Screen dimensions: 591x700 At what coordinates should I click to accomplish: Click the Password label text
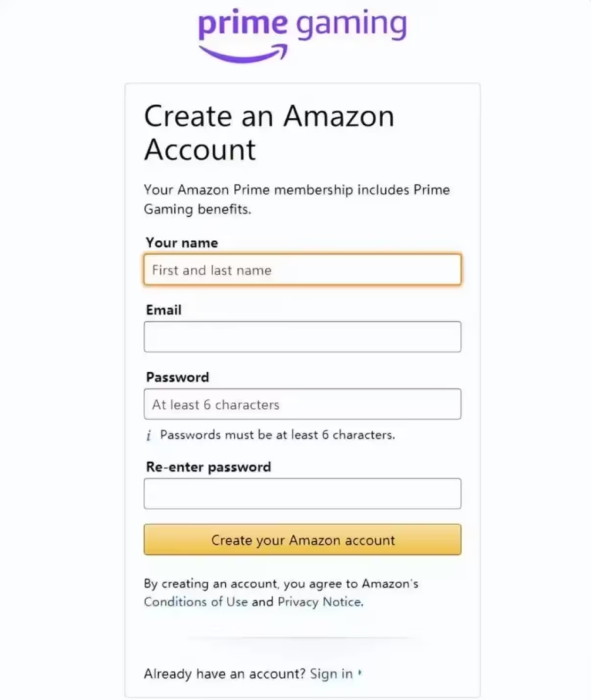[x=177, y=377]
